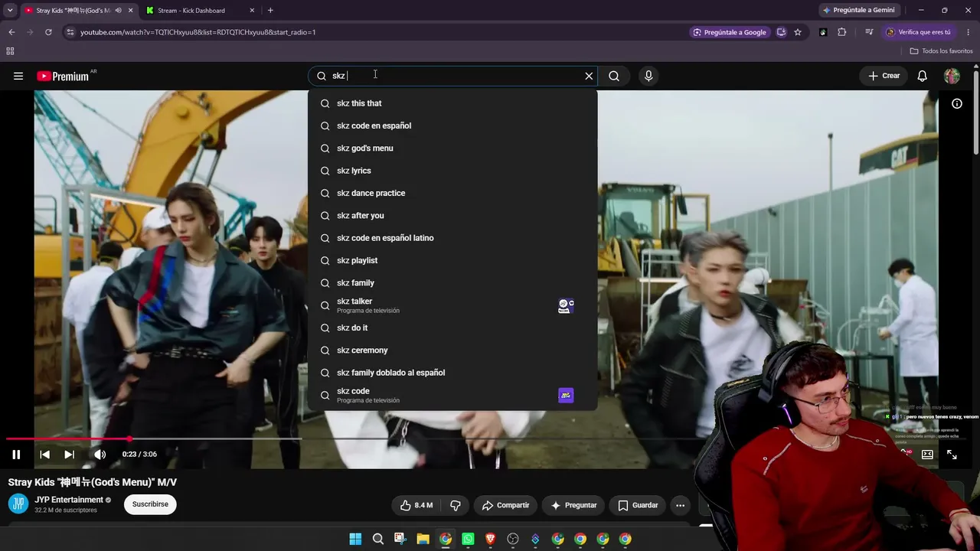Choose the 'skz code' TV program suggestion
980x551 pixels.
tap(452, 395)
